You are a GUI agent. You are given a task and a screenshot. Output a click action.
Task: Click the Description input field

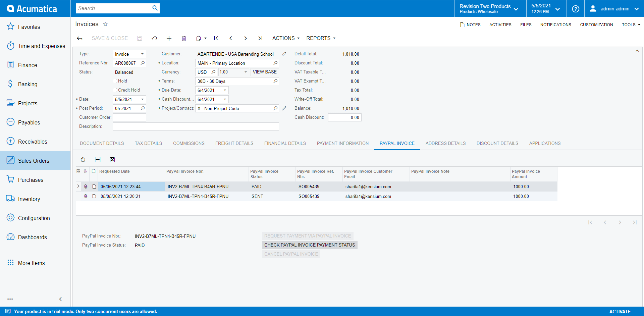tap(196, 126)
